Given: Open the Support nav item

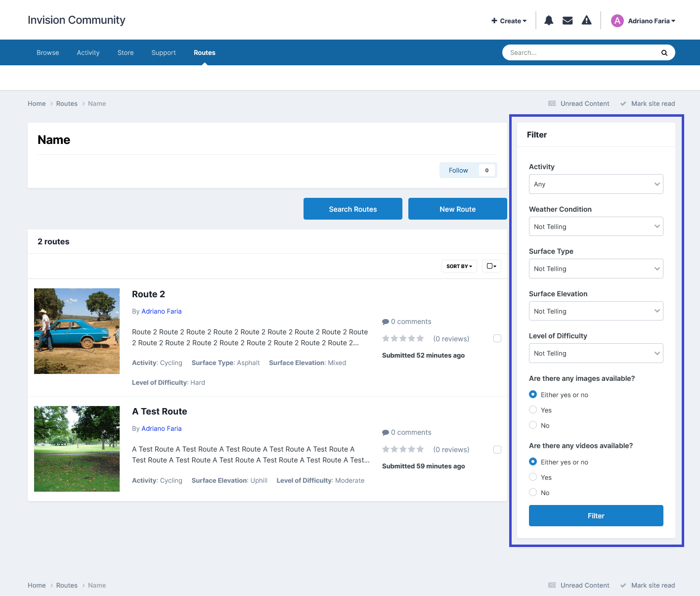Looking at the screenshot, I should pyautogui.click(x=164, y=53).
